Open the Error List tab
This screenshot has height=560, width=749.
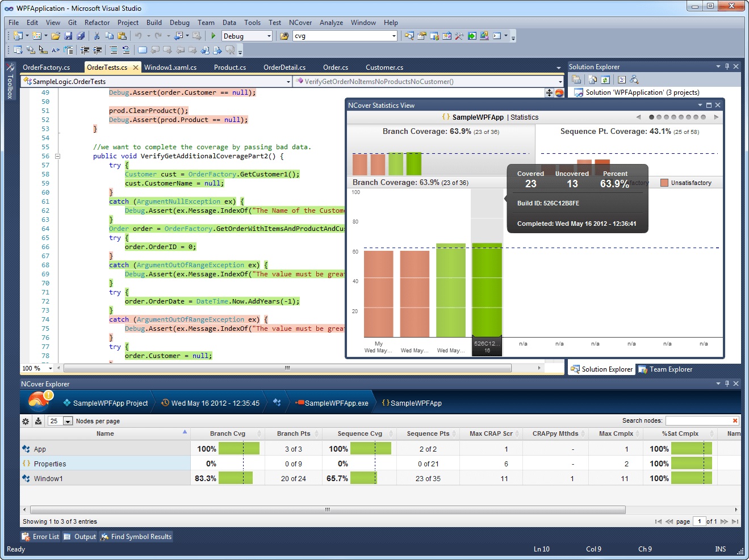tap(40, 537)
